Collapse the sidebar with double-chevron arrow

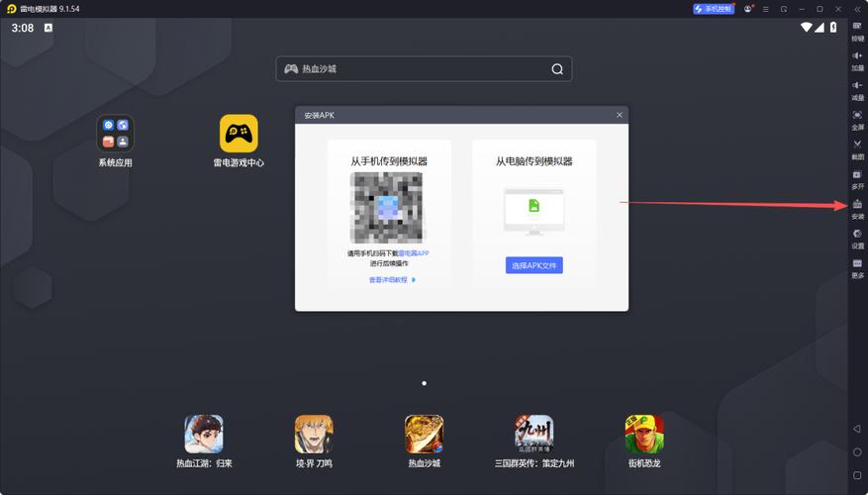point(857,9)
